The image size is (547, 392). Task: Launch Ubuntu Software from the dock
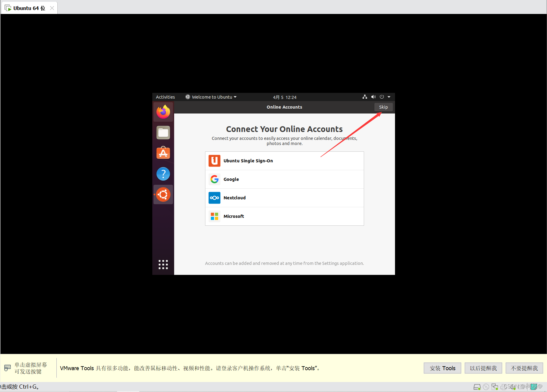tap(163, 153)
